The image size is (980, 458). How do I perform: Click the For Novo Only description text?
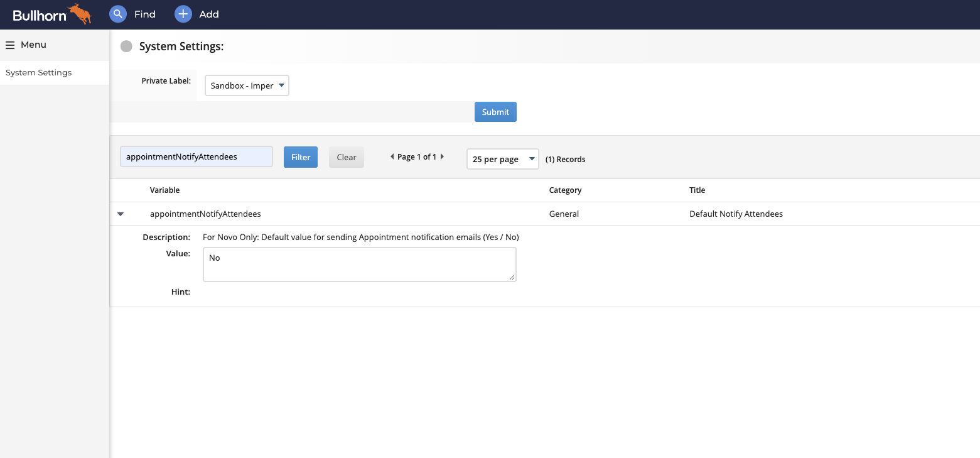pyautogui.click(x=361, y=237)
